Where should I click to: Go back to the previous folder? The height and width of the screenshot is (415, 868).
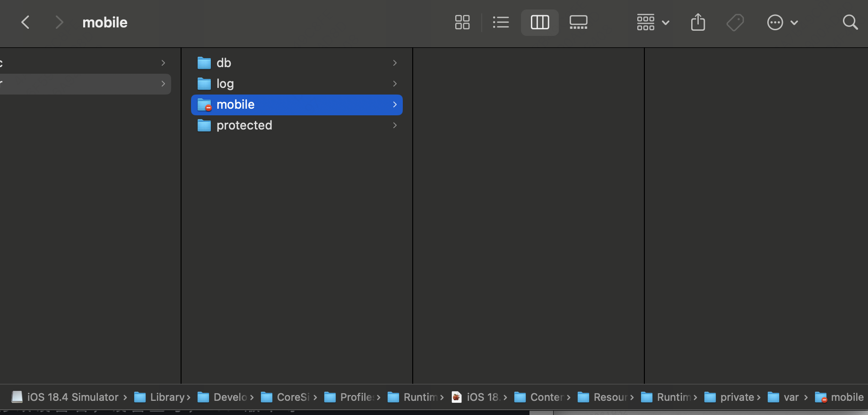(26, 22)
